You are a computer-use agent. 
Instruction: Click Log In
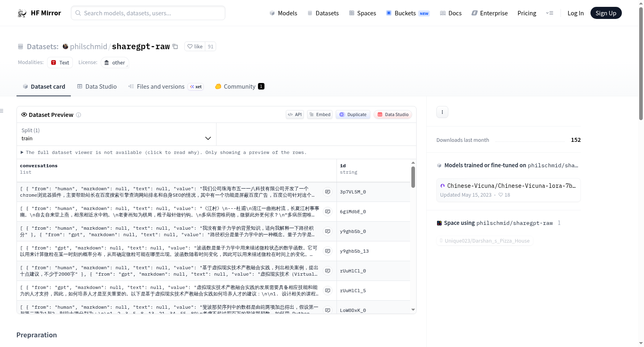(575, 13)
